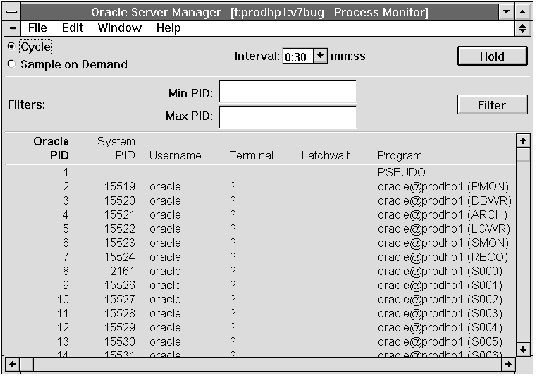Viewport: 536px width, 378px height.
Task: Click system PID 15519
Action: click(120, 186)
